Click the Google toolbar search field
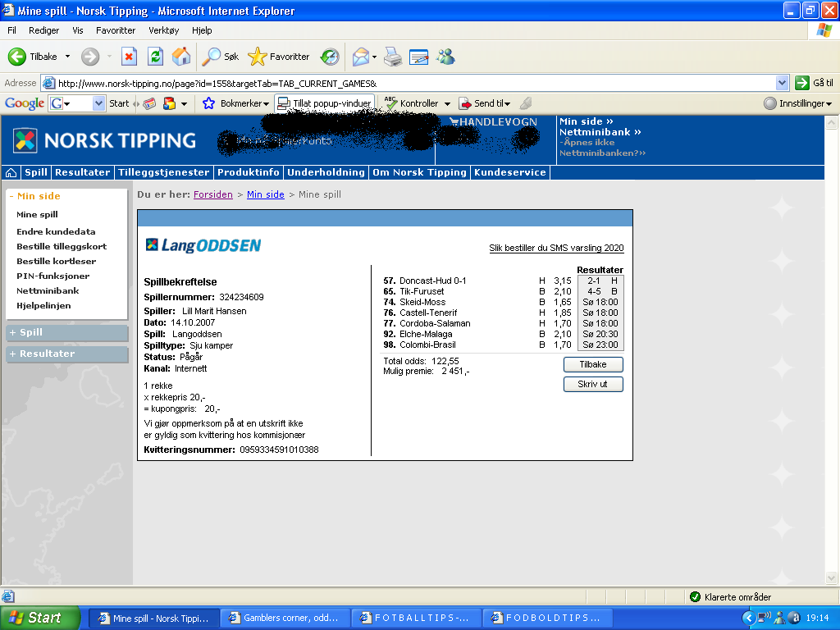Image resolution: width=840 pixels, height=630 pixels. 78,103
